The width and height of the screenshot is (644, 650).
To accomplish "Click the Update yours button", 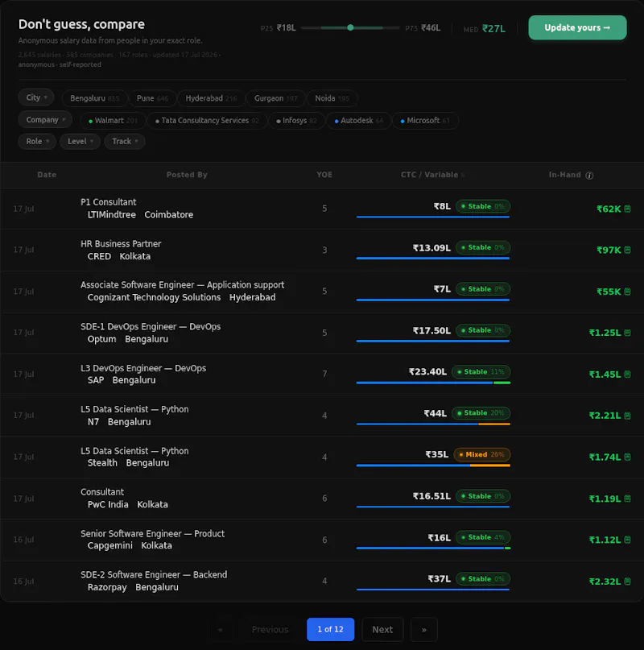I will click(577, 27).
